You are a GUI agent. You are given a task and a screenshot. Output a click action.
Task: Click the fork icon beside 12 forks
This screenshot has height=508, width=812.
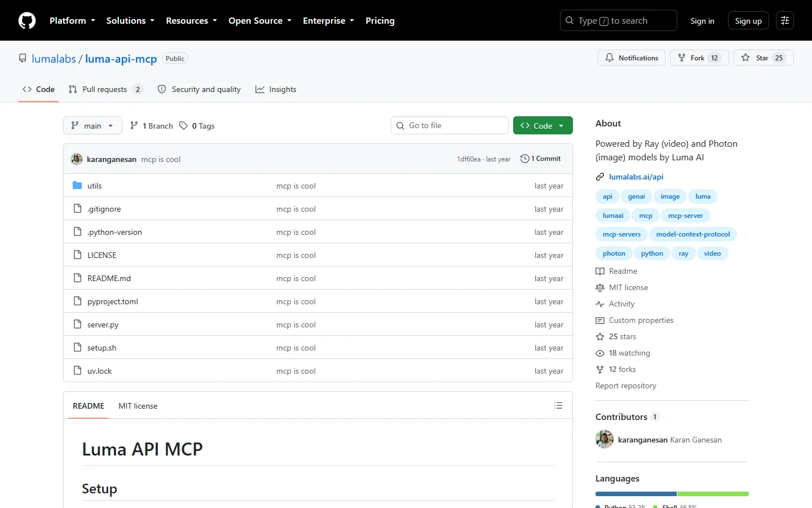click(600, 369)
